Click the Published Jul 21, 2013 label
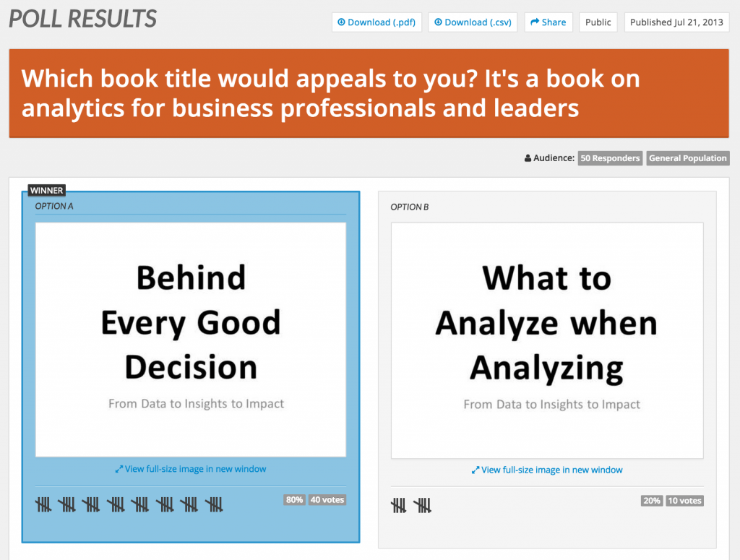Screen dimensions: 740x560 [676, 22]
